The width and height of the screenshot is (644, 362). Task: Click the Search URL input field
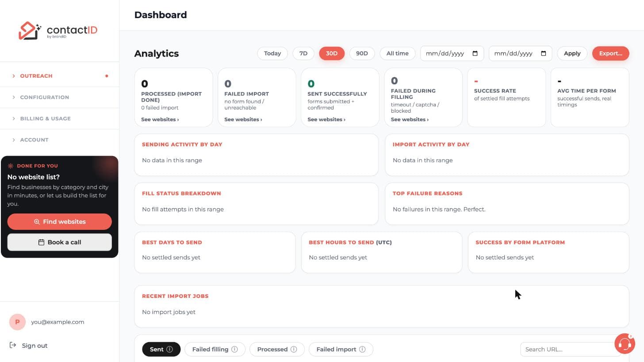[x=570, y=349]
